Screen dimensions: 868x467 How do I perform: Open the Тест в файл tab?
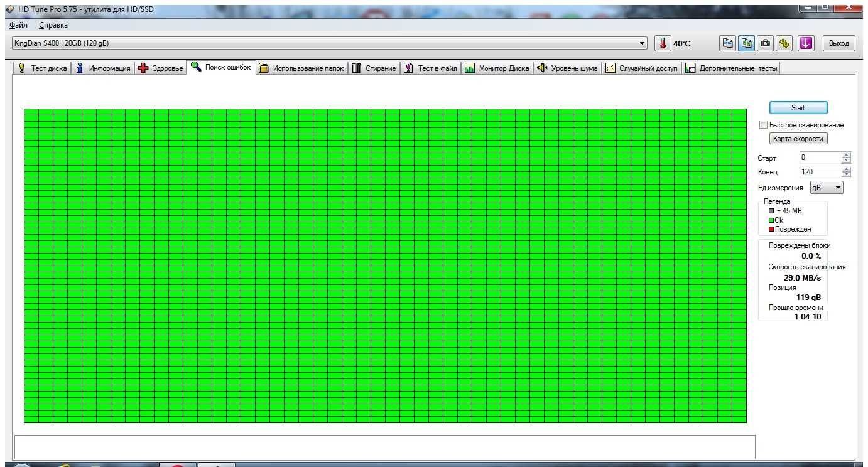[x=430, y=68]
